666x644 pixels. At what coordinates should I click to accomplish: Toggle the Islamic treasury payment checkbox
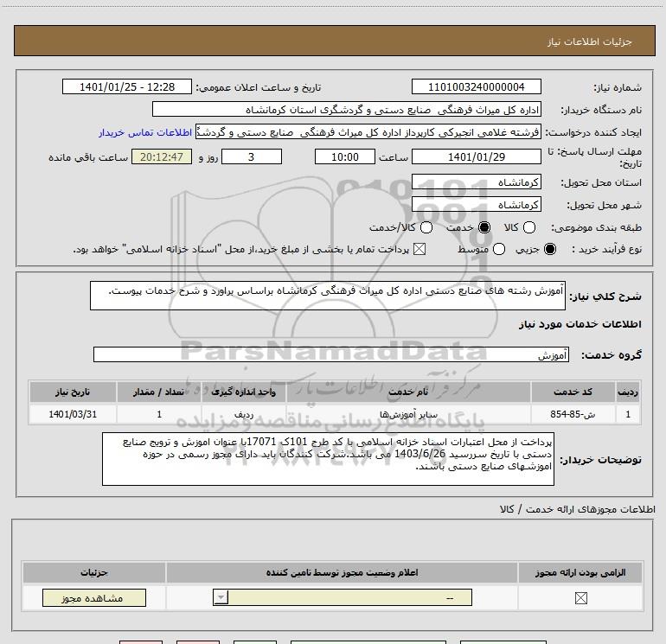pos(419,249)
